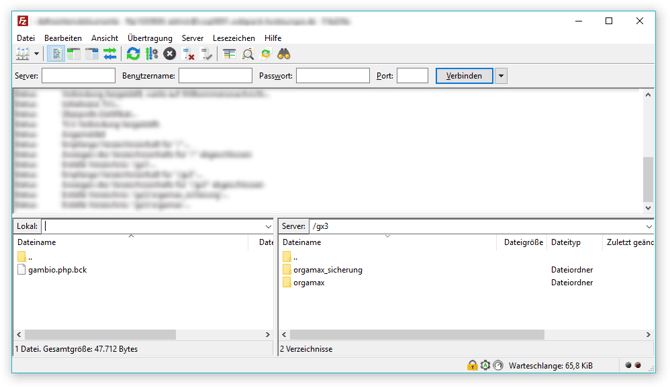This screenshot has width=670, height=388.
Task: Open the Site Manager icon
Action: click(23, 54)
